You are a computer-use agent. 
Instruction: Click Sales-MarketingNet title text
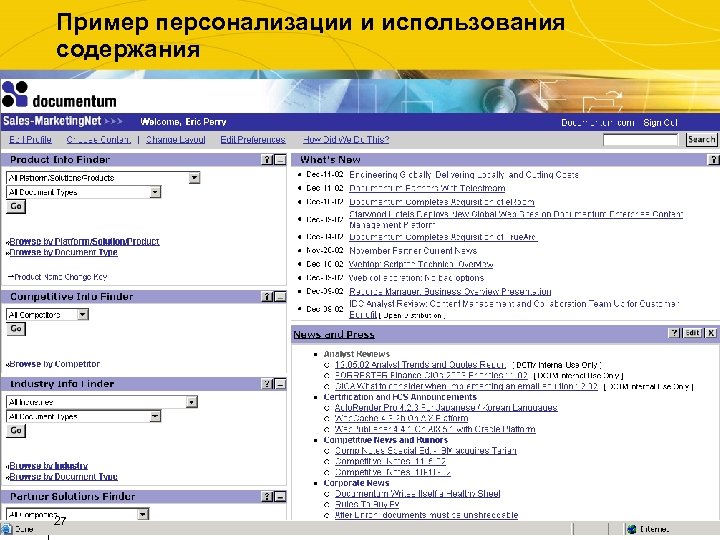pyautogui.click(x=52, y=121)
